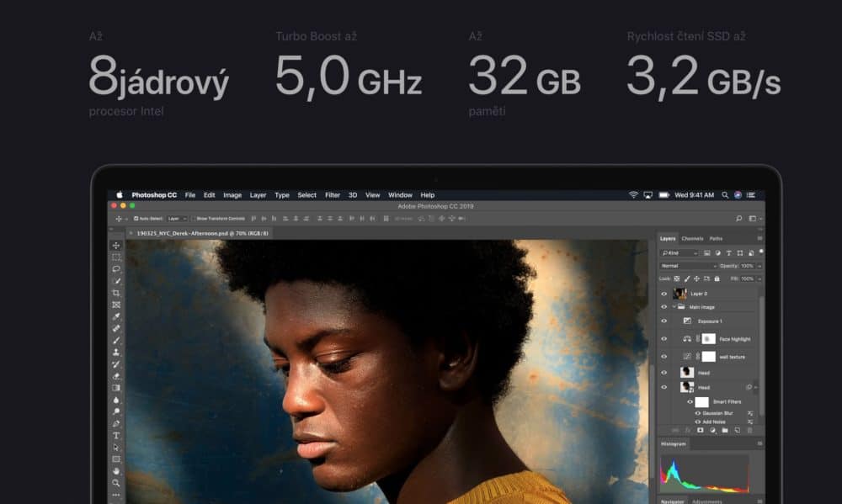Click the create new layer icon

coord(738,431)
